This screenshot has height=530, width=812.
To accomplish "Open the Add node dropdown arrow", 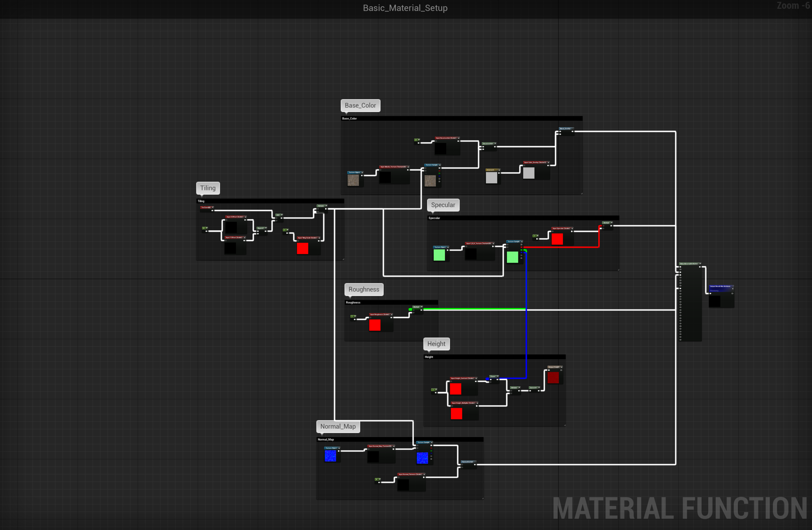I will click(x=283, y=215).
